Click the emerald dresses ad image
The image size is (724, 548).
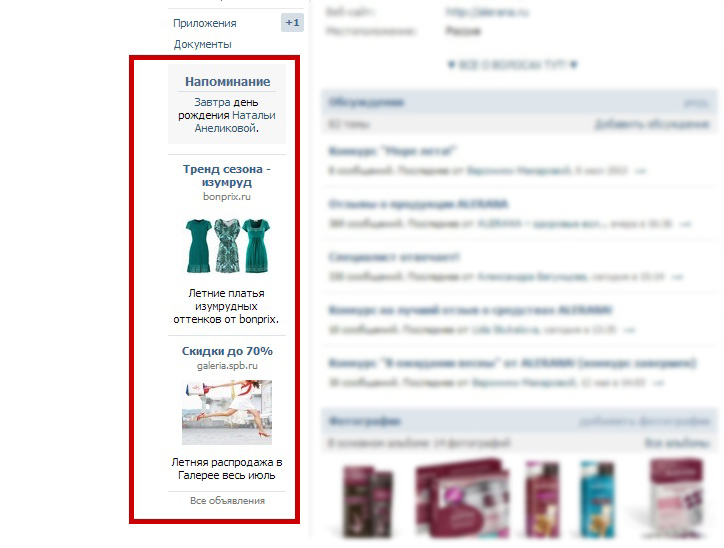pyautogui.click(x=227, y=246)
